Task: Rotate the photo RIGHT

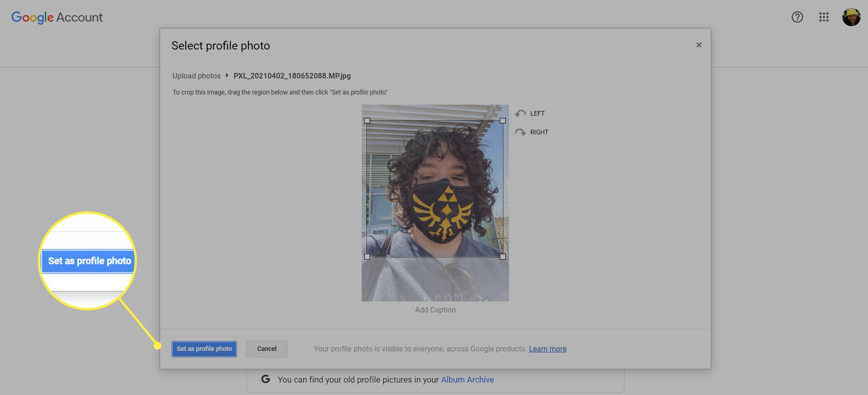Action: click(532, 132)
